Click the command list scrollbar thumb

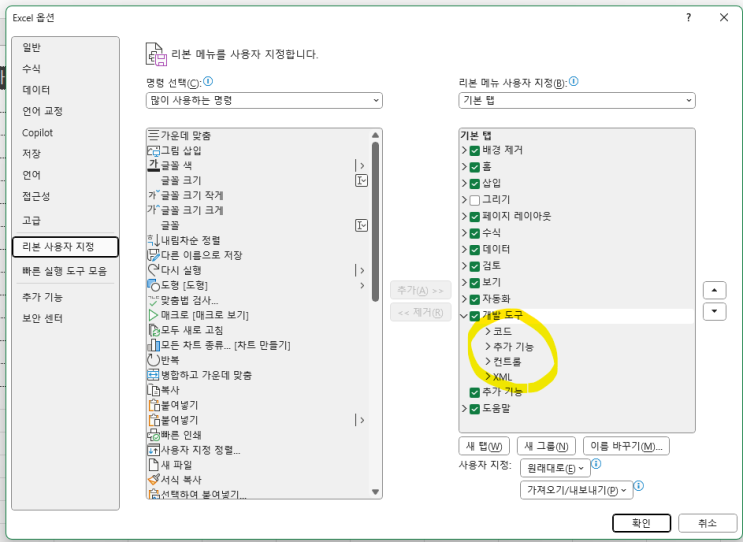coord(375,222)
